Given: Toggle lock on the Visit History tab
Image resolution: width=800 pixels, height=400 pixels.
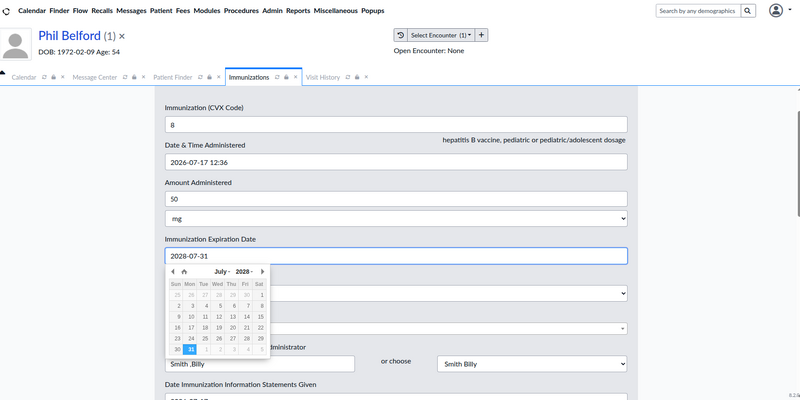Looking at the screenshot, I should (x=357, y=78).
